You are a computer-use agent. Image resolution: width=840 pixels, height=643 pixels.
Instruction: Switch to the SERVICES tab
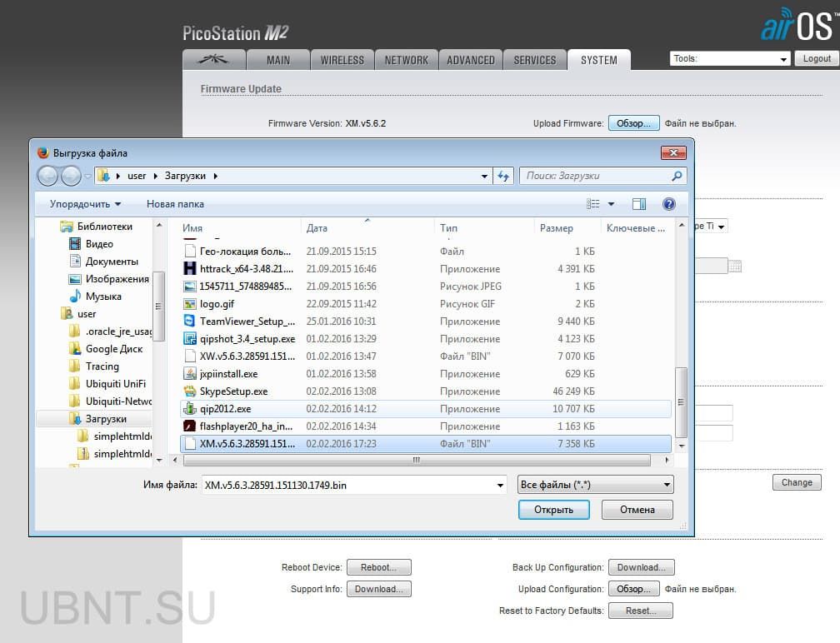point(535,60)
